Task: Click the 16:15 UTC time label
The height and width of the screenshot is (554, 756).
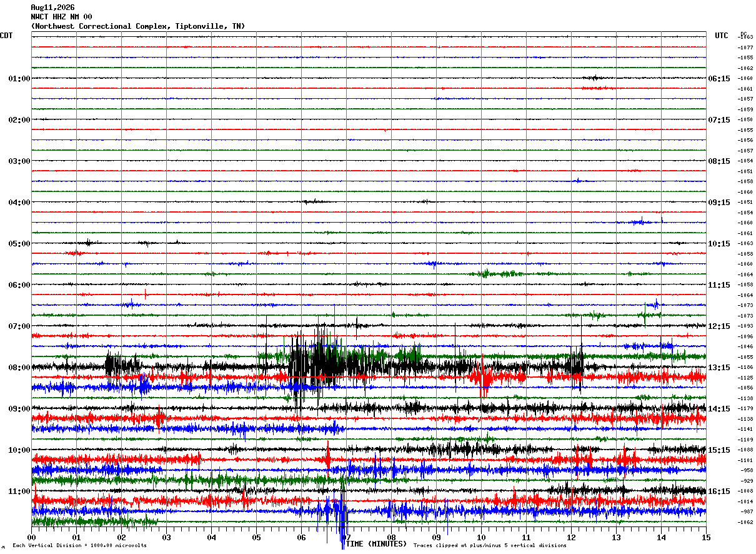Action: (719, 491)
